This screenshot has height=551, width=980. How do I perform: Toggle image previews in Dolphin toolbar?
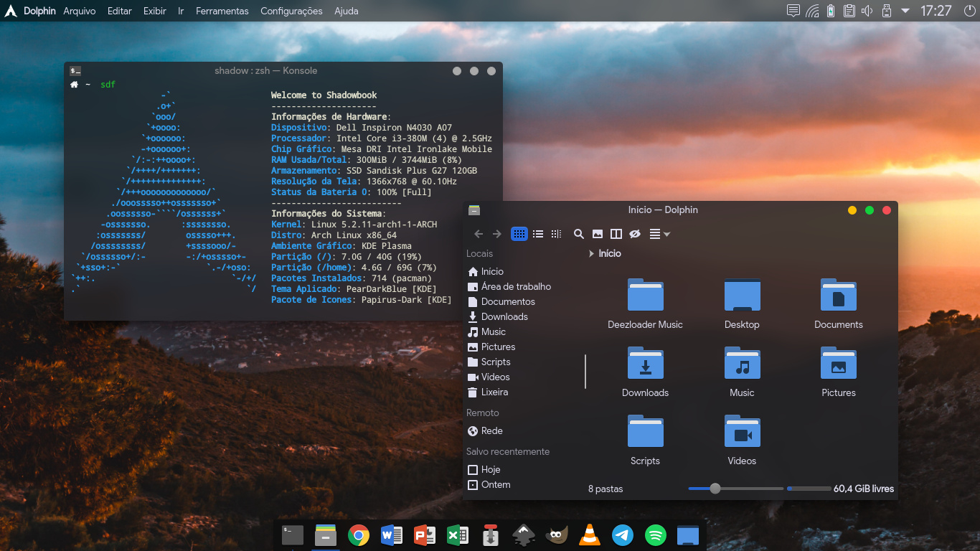(597, 234)
